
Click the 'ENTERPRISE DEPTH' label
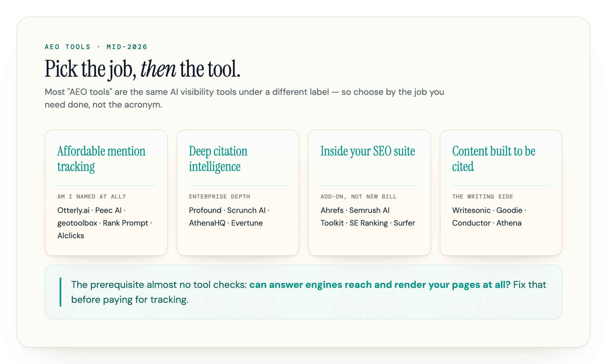pyautogui.click(x=219, y=197)
